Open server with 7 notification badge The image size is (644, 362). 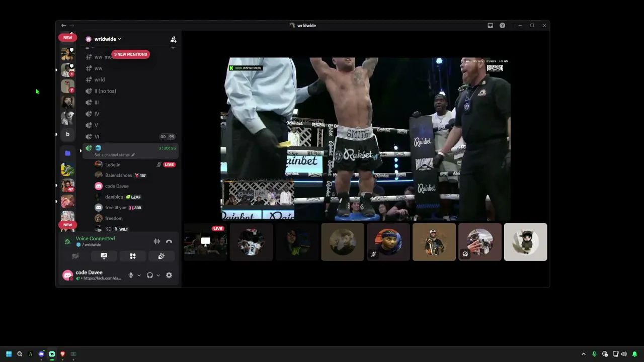(x=67, y=86)
